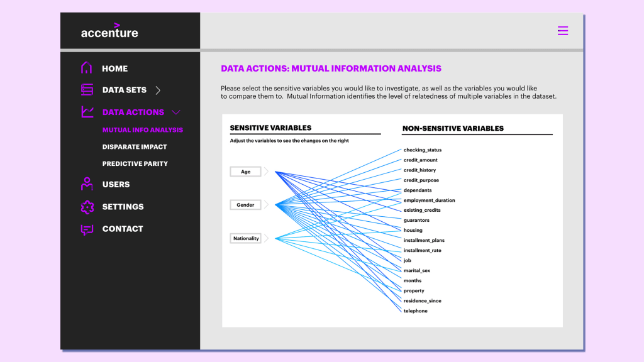Click the Home icon in the sidebar
The width and height of the screenshot is (644, 362).
pyautogui.click(x=86, y=68)
